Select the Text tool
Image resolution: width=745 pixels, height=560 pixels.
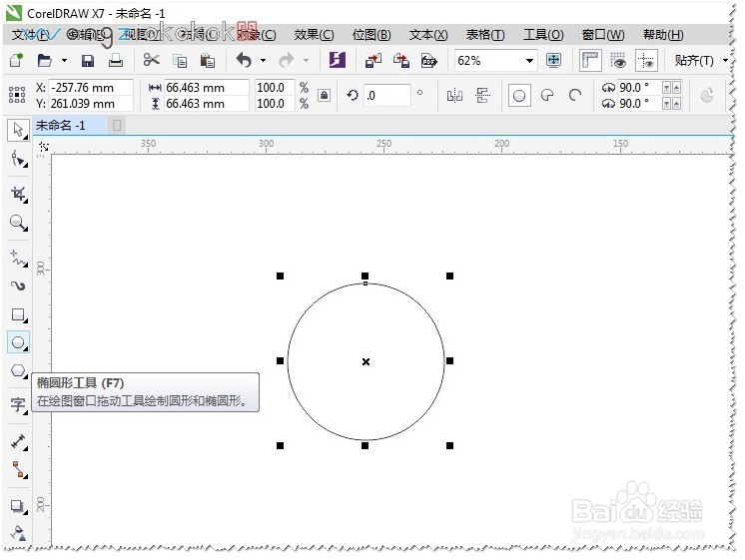point(19,405)
